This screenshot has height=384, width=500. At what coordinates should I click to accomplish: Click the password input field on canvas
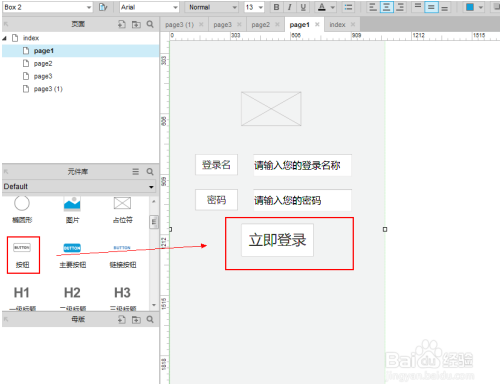302,200
